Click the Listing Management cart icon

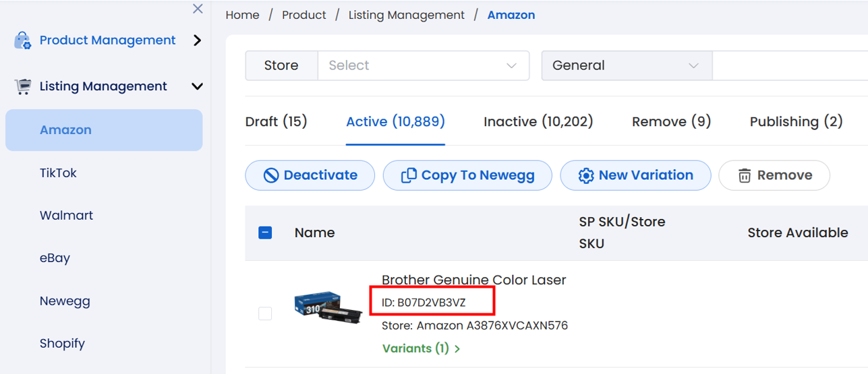click(x=22, y=86)
